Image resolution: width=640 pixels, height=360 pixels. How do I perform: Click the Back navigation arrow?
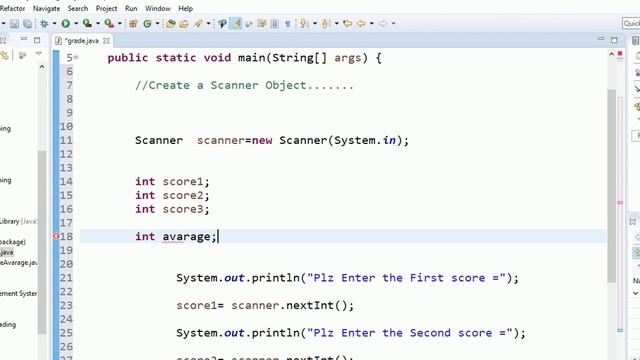[x=361, y=24]
